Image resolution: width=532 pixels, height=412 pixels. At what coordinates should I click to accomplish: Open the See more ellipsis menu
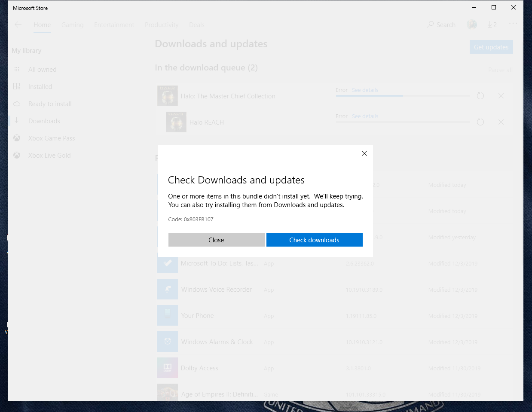tap(513, 24)
